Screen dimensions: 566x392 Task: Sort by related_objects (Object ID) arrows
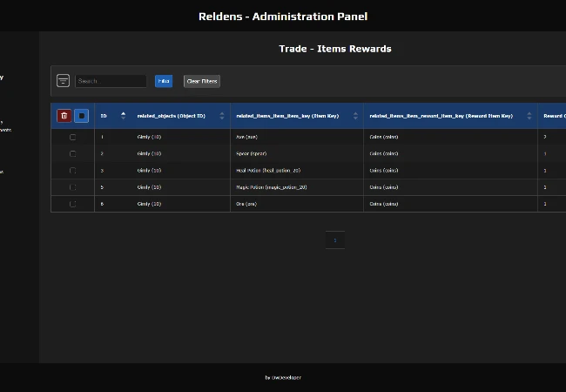[222, 116]
